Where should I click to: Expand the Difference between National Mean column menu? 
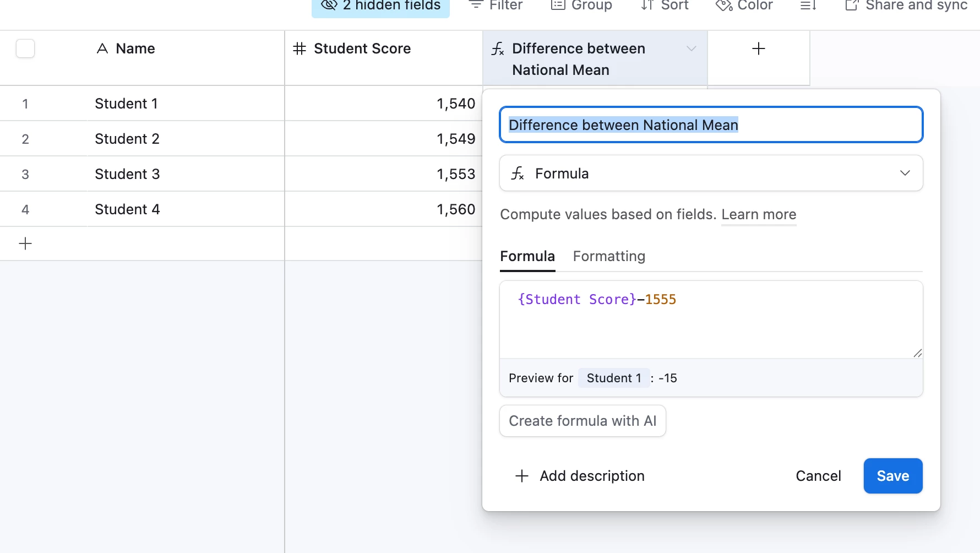point(691,48)
